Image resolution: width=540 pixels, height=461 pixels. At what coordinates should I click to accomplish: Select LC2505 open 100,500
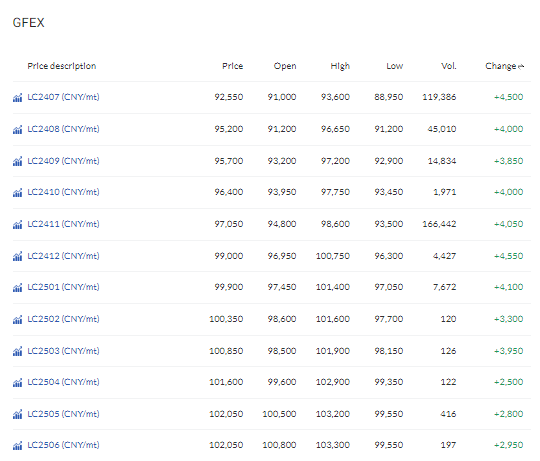pos(279,414)
